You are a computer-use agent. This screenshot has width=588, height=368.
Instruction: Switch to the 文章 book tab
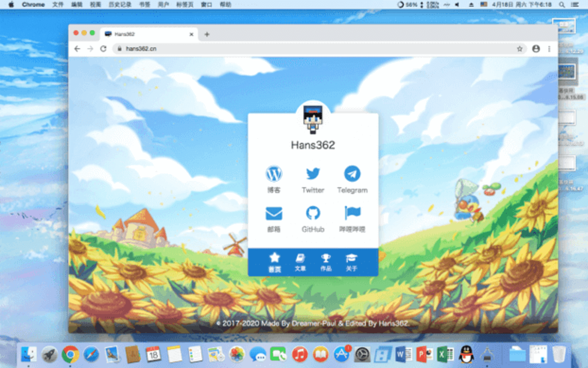tap(300, 262)
